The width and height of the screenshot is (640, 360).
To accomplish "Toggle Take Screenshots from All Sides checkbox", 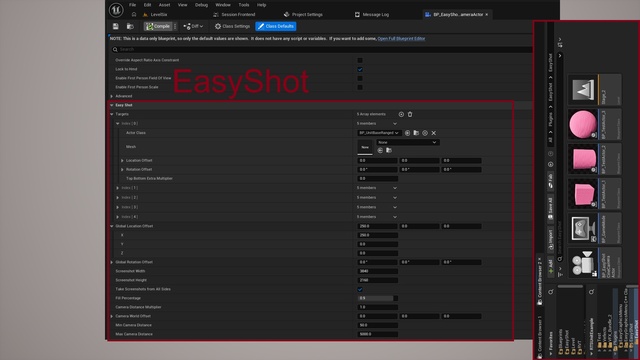I will (360, 289).
